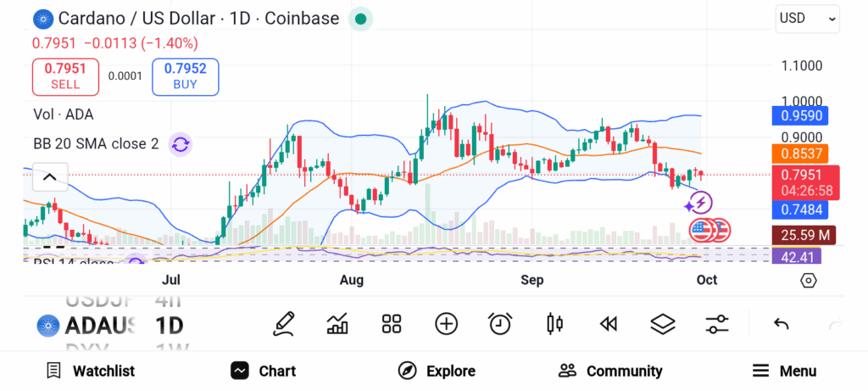Click the hexagon time axis settings icon
Image resolution: width=868 pixels, height=391 pixels.
coord(808,281)
